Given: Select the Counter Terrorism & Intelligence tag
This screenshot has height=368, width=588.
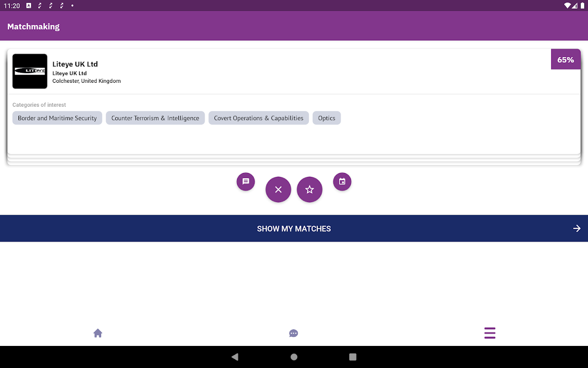Looking at the screenshot, I should pos(155,118).
